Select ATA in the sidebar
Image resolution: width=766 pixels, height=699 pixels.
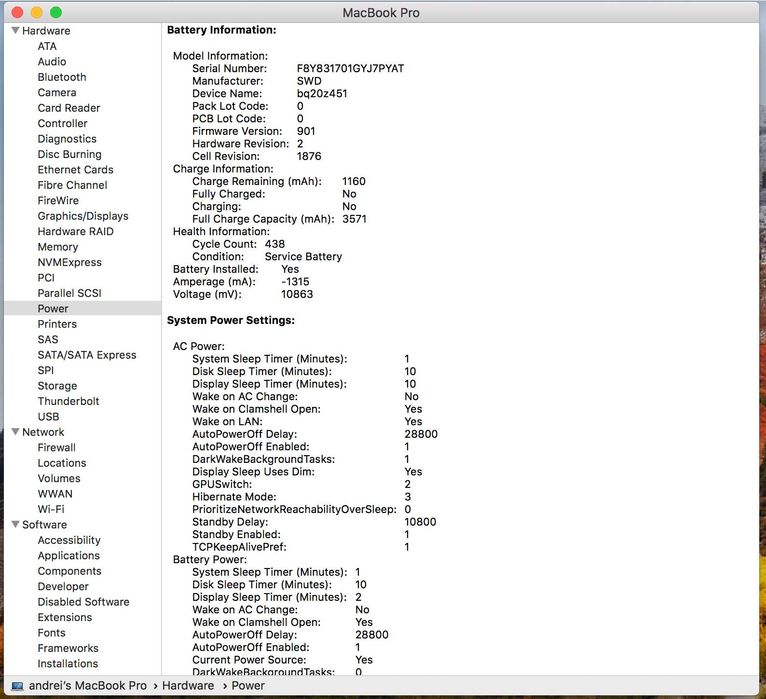(x=47, y=46)
